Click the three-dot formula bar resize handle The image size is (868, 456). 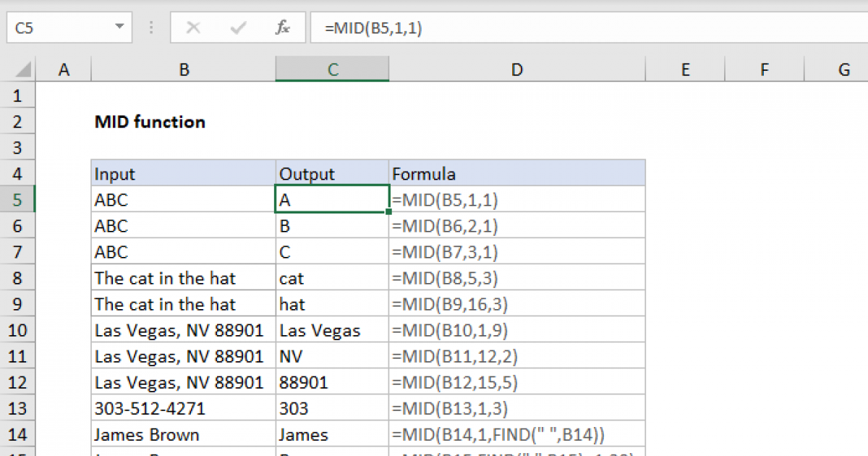(x=151, y=28)
